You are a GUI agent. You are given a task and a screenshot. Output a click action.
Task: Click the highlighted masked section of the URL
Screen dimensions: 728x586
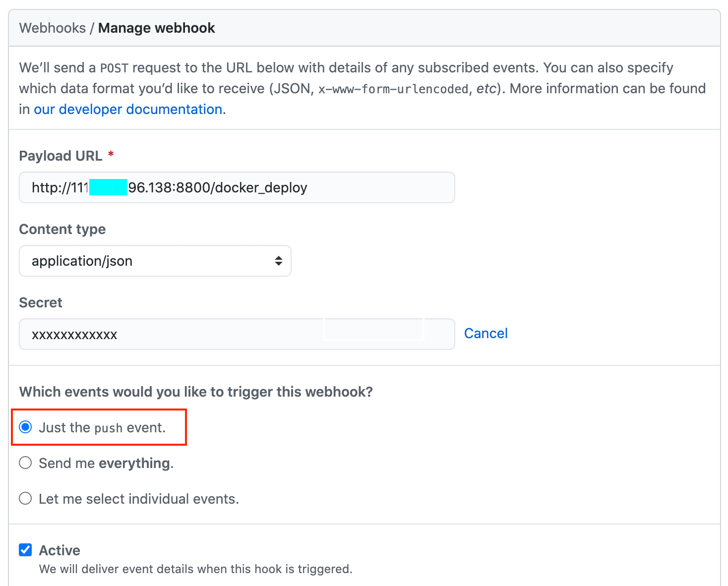tap(107, 187)
